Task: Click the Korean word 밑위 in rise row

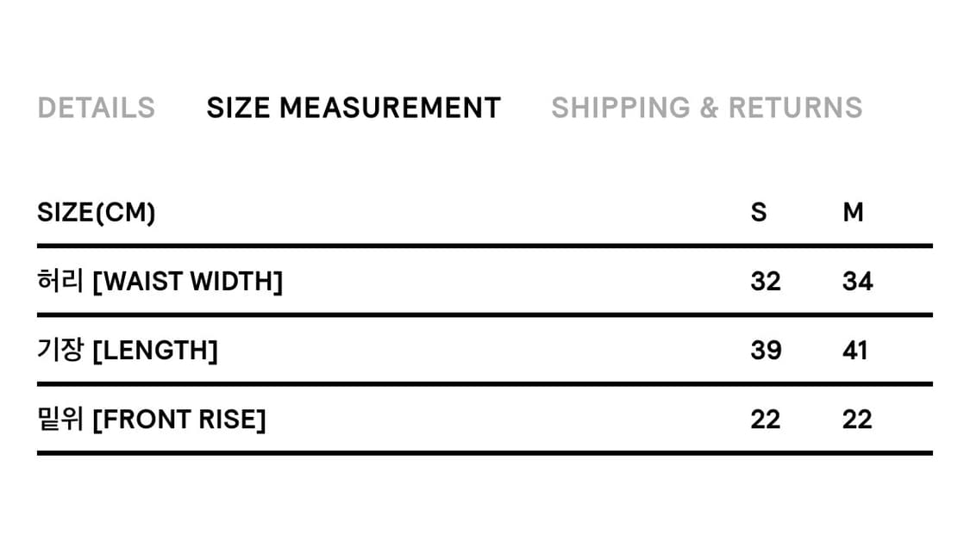Action: click(60, 419)
